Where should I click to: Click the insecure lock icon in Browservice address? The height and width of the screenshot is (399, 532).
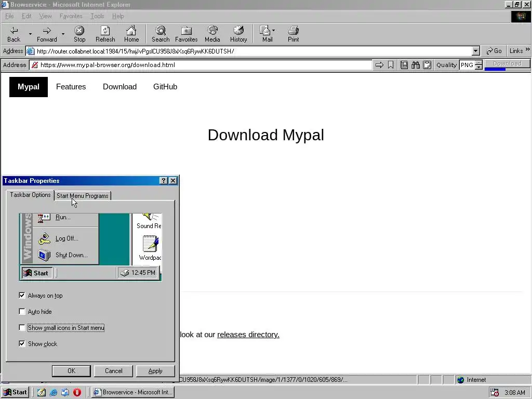(35, 65)
